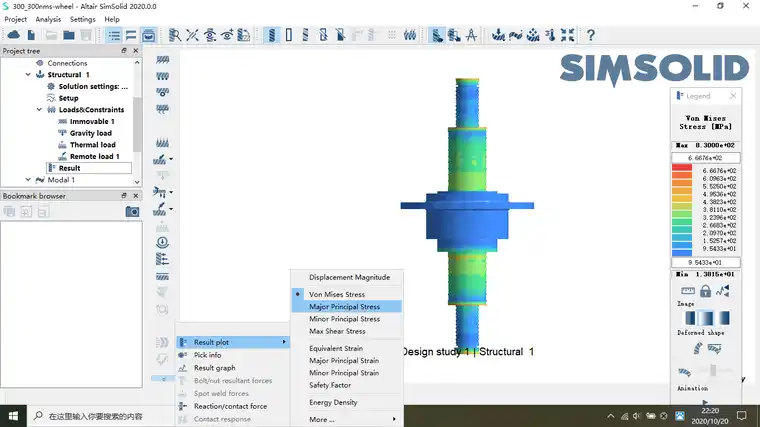Open the Help menu
Viewport: 760px width, 427px height.
click(x=112, y=19)
